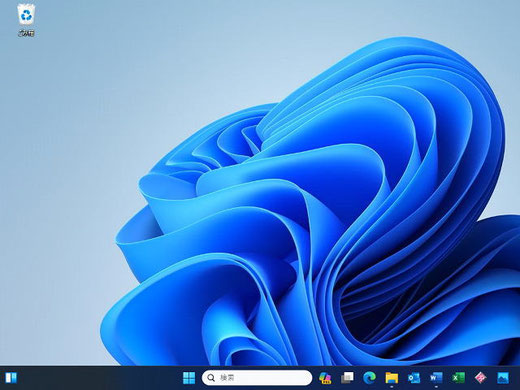This screenshot has width=520, height=390.
Task: Open the pink diamond taskbar app
Action: 481,378
